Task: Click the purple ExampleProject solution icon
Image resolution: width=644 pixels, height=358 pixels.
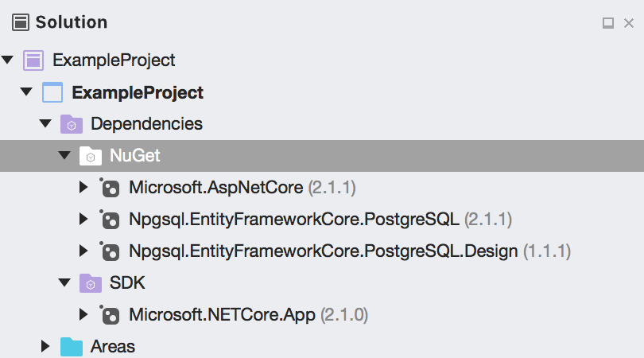Action: 33,60
